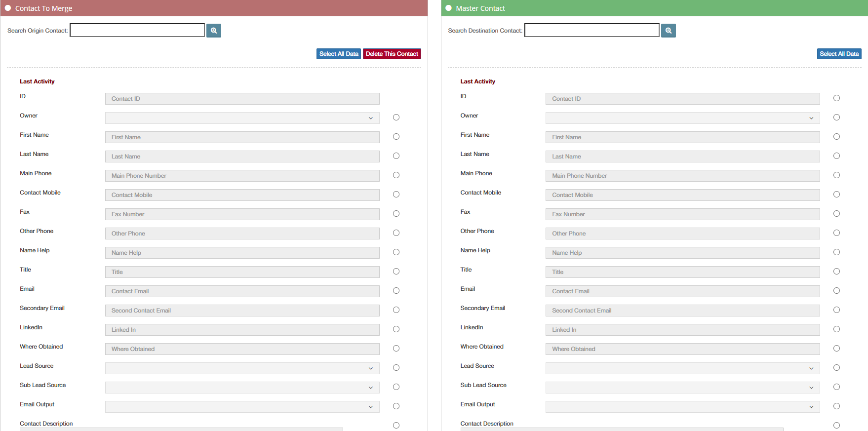The image size is (868, 431).
Task: Select Name Help radio in Contact To Merge
Action: pos(396,252)
